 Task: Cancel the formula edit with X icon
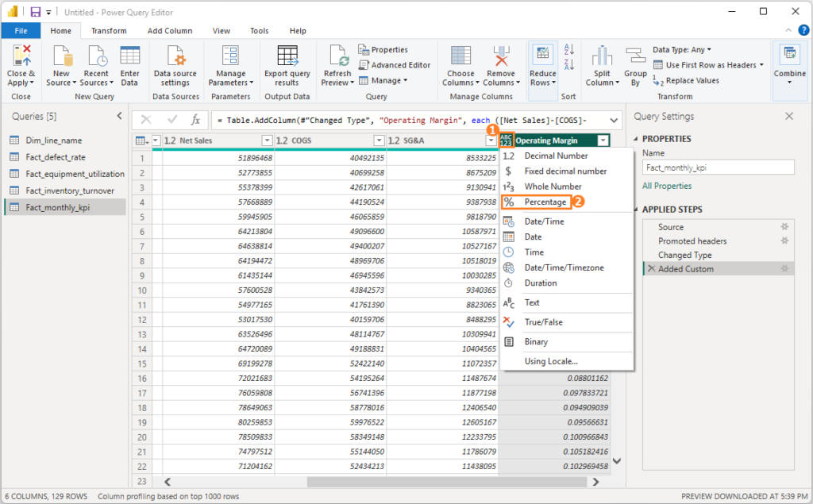(146, 120)
